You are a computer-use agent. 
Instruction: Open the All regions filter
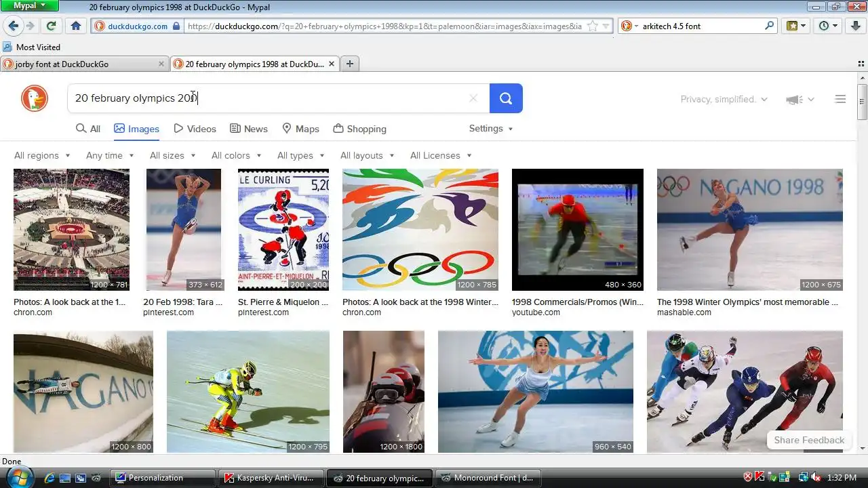(x=42, y=155)
